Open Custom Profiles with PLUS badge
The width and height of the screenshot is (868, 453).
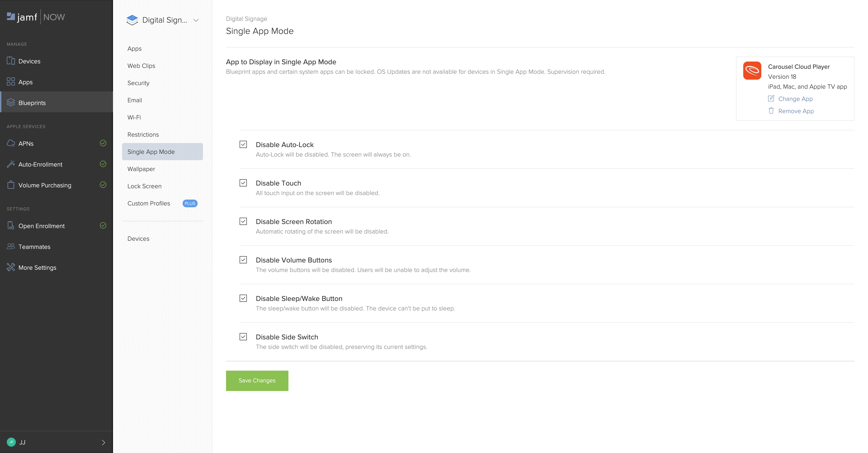(149, 203)
